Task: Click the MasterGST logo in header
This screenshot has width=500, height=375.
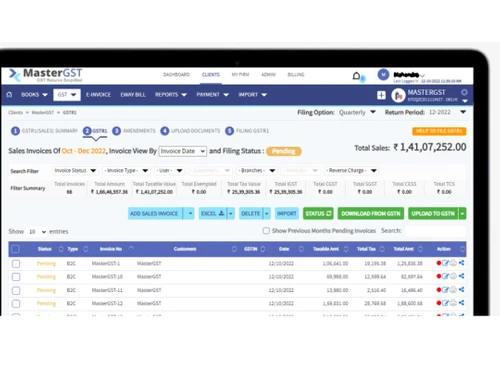Action: click(46, 75)
